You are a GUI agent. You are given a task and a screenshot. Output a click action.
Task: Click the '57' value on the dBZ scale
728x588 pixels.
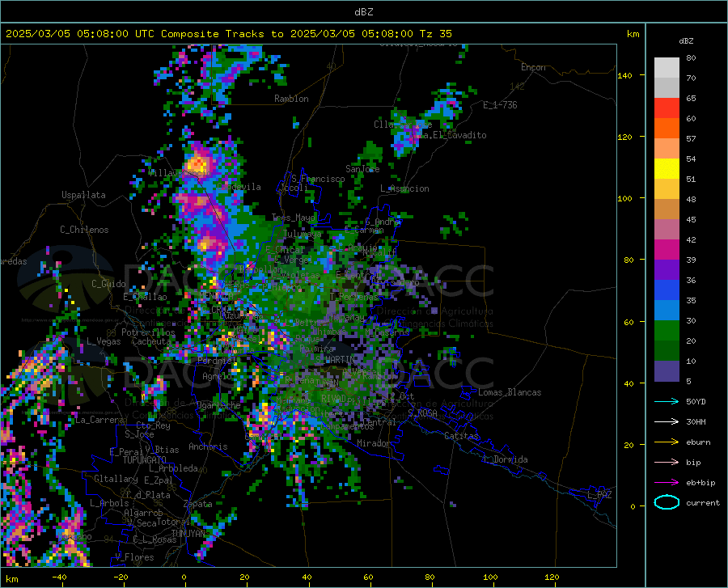pos(691,138)
